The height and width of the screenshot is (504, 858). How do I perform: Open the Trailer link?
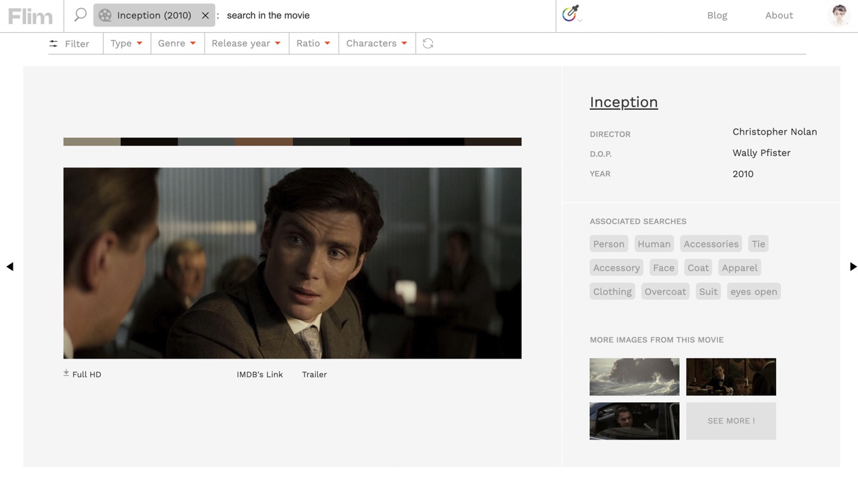pyautogui.click(x=314, y=375)
